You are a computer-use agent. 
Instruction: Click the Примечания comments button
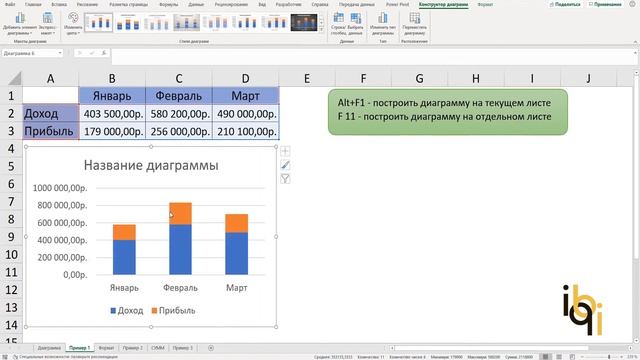click(605, 4)
